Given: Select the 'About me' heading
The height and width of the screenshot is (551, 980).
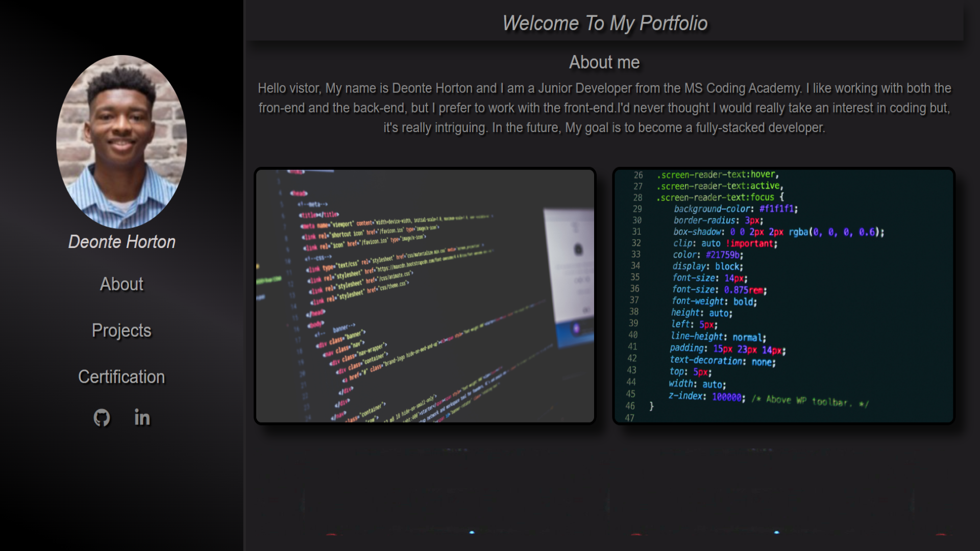Looking at the screenshot, I should tap(604, 62).
